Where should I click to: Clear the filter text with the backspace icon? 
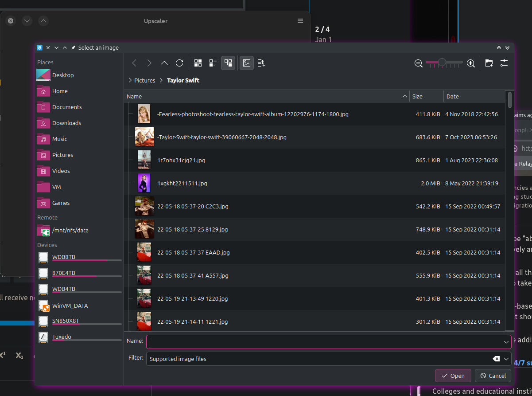tap(496, 359)
